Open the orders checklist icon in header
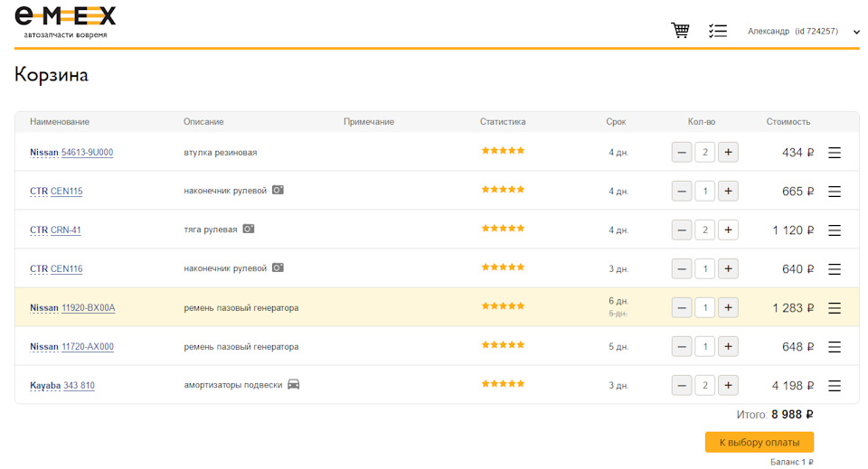 718,31
